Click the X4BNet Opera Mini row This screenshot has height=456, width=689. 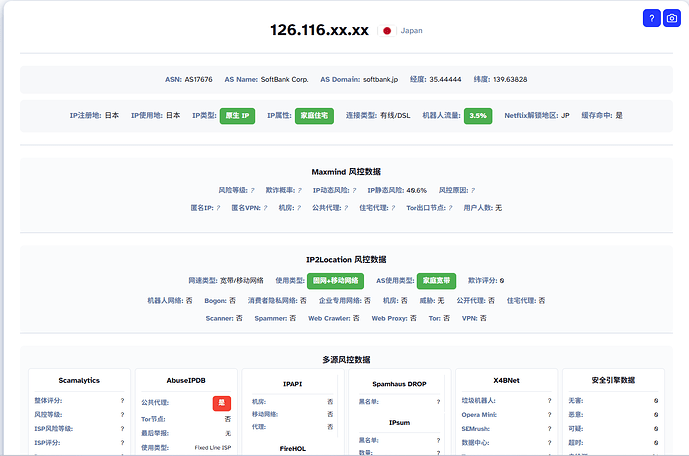pyautogui.click(x=506, y=415)
